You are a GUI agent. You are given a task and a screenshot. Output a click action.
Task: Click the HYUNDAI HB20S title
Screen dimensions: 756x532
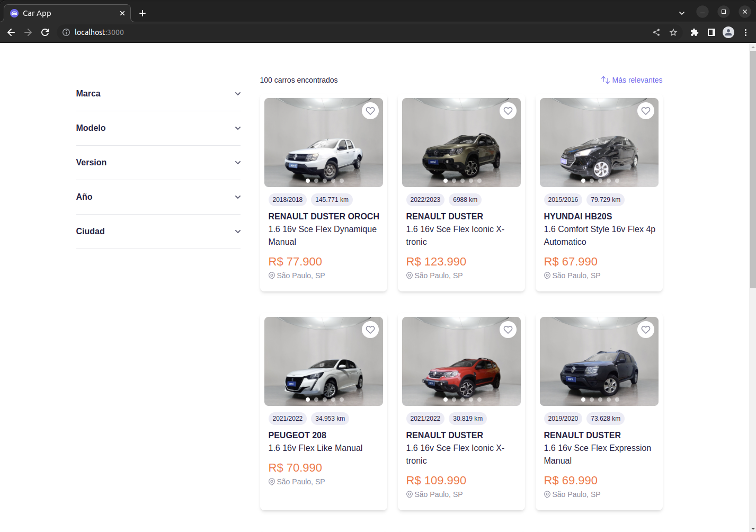578,216
